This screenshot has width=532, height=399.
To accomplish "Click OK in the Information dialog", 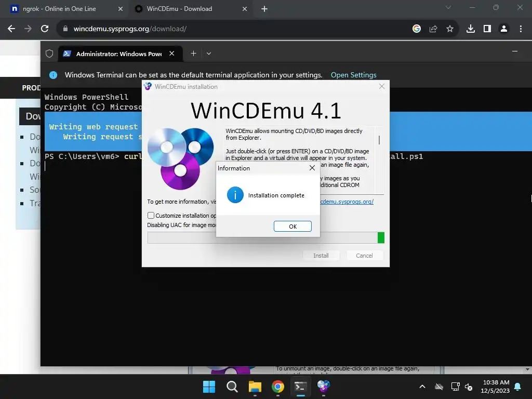I will click(x=292, y=227).
